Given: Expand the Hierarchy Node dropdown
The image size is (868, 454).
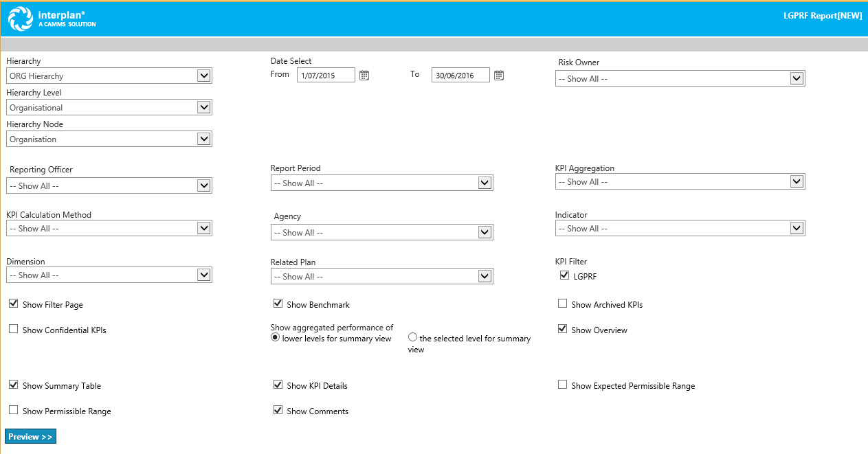Looking at the screenshot, I should (109, 139).
